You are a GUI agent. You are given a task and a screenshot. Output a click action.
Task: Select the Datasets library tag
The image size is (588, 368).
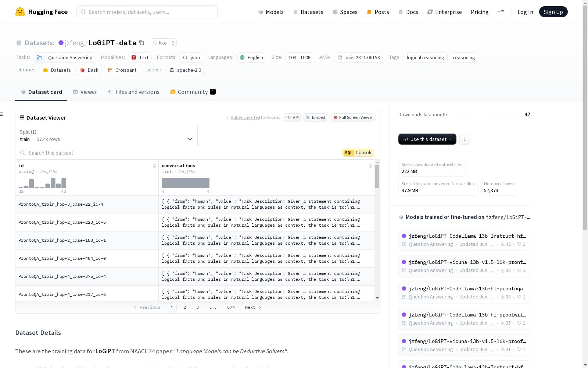(57, 70)
